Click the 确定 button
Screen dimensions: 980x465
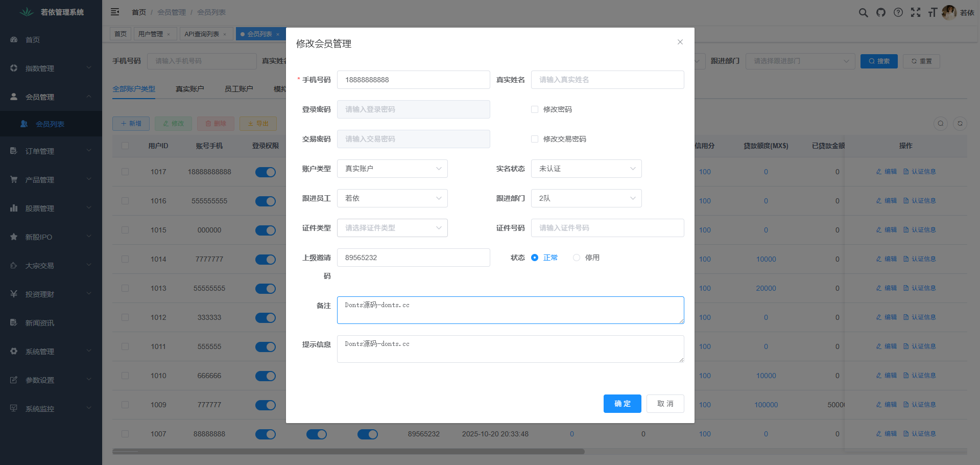(622, 404)
